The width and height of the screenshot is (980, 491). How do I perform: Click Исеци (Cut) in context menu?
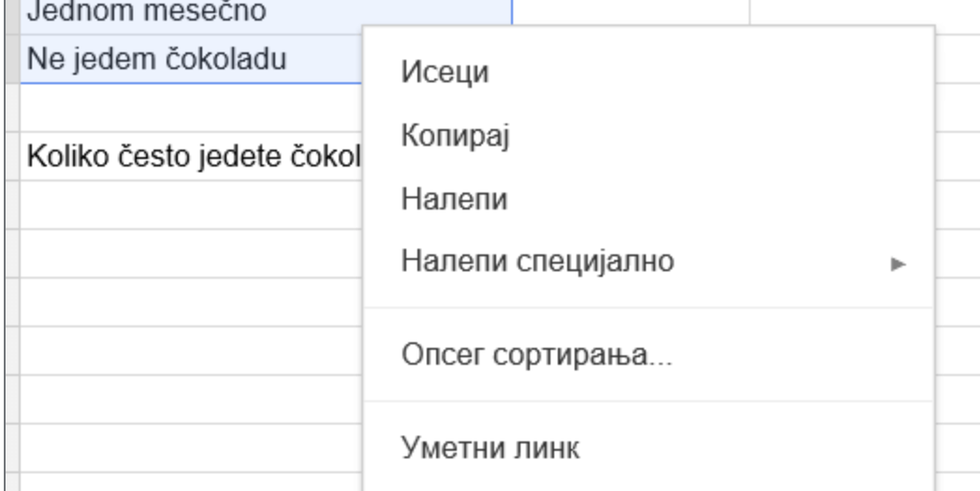pos(446,72)
